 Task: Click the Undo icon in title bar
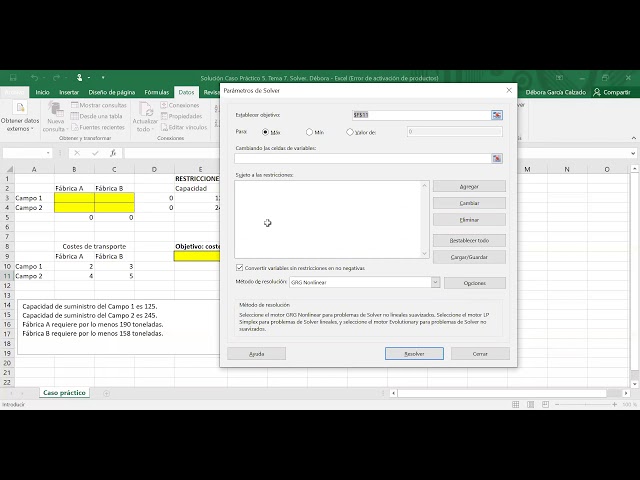34,78
